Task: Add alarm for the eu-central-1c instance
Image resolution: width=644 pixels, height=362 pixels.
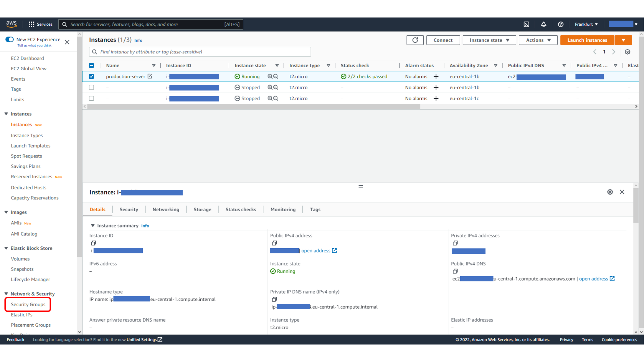Action: pyautogui.click(x=436, y=98)
